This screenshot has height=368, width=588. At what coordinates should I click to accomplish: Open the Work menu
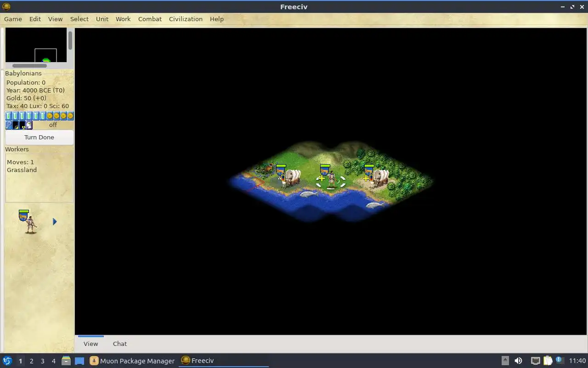123,19
